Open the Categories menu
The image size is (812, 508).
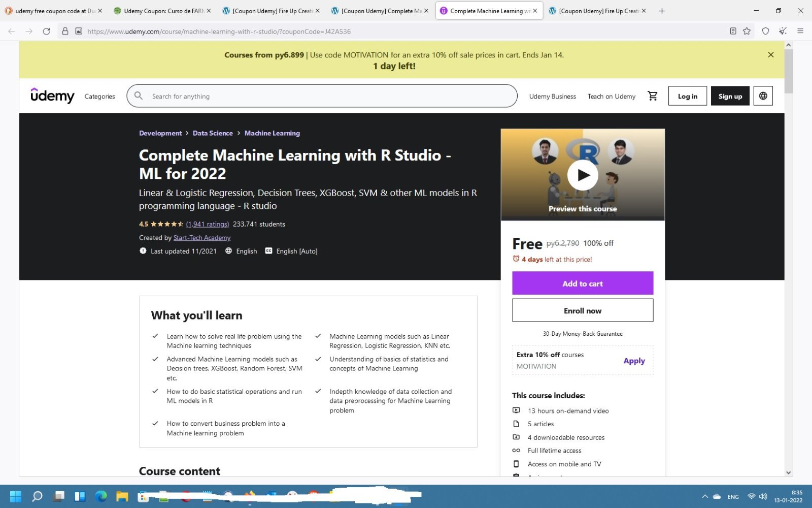point(99,96)
